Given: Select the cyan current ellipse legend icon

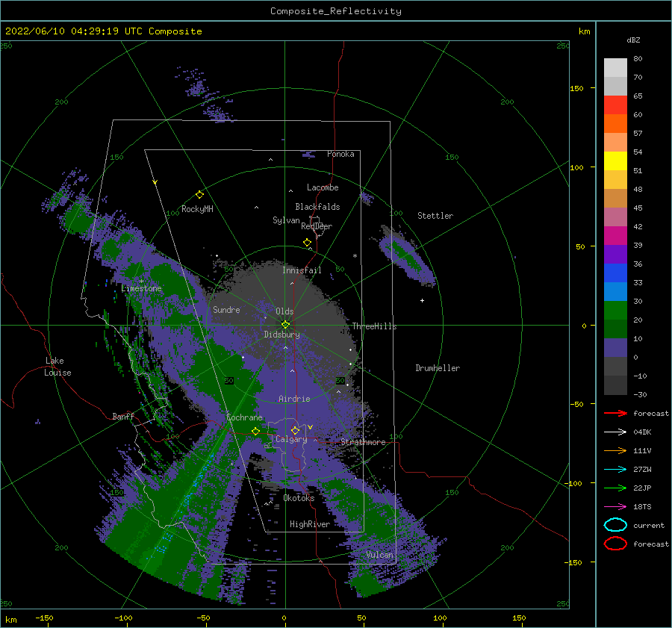Looking at the screenshot, I should point(615,525).
